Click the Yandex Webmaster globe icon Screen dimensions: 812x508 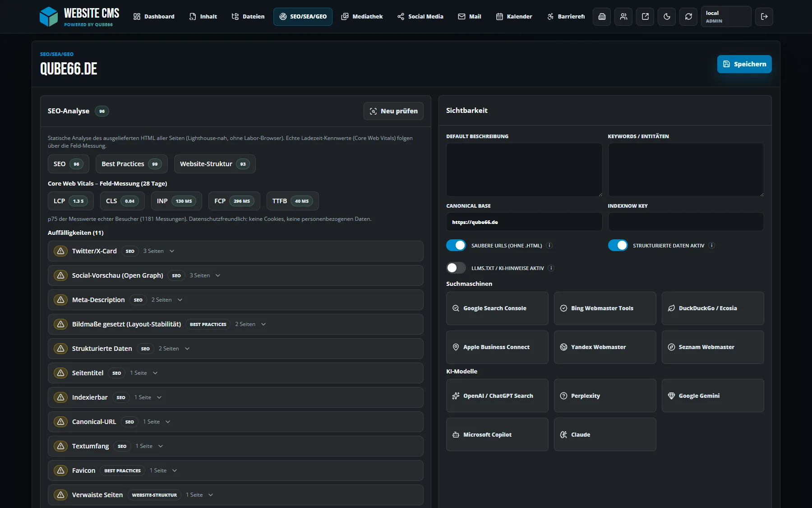tap(563, 347)
